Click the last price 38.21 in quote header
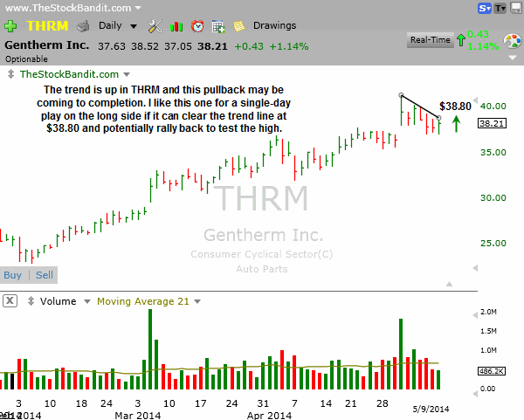This screenshot has width=524, height=420. pos(212,46)
